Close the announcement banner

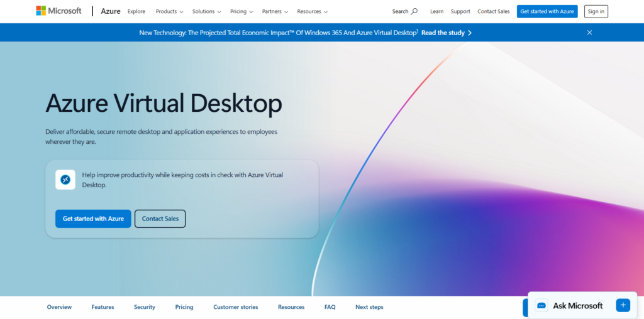point(589,33)
